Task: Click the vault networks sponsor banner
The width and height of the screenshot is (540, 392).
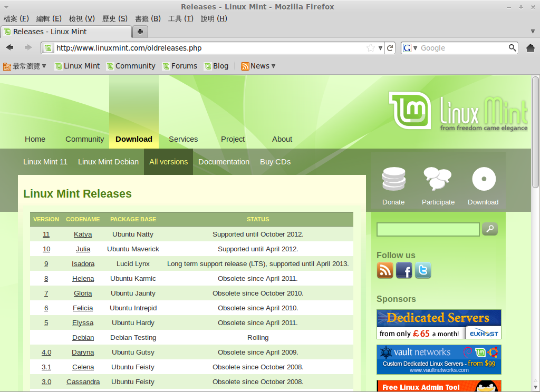Action: (439, 360)
